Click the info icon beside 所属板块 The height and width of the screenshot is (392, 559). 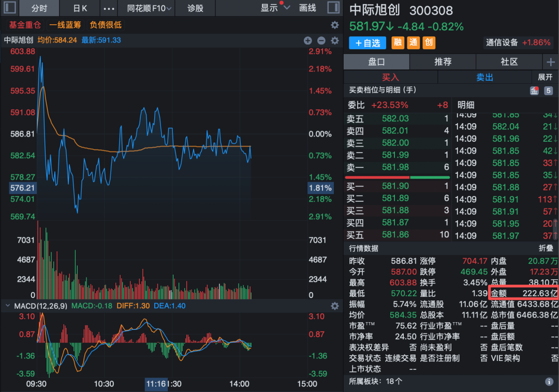point(549,382)
